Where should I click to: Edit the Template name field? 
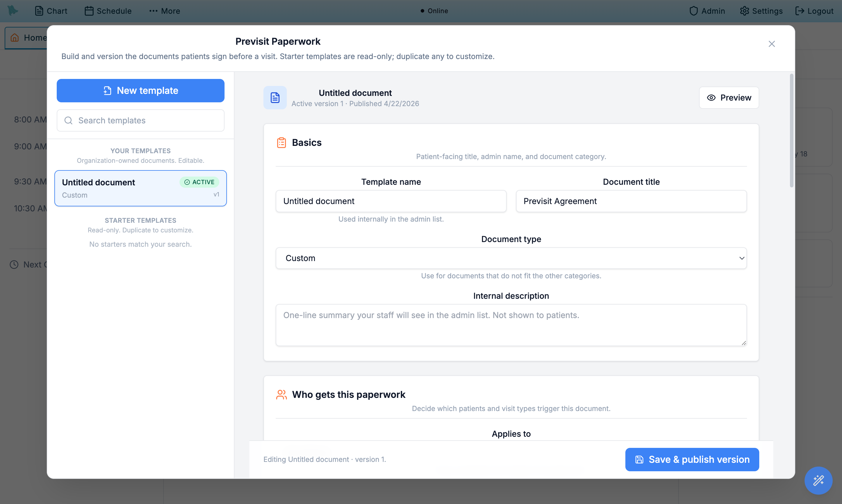pyautogui.click(x=391, y=201)
